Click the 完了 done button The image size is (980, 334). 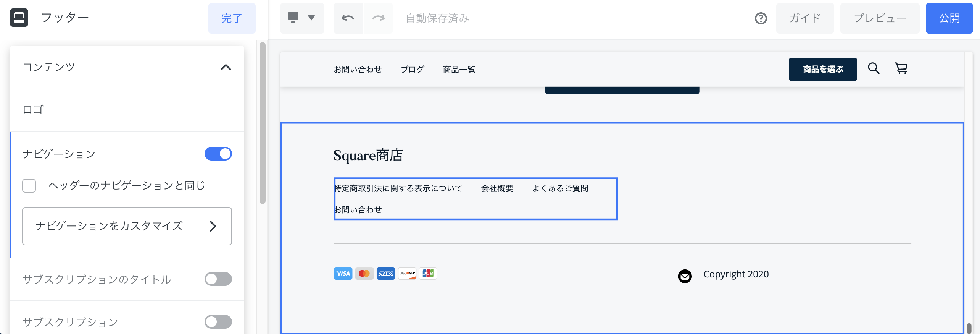232,18
